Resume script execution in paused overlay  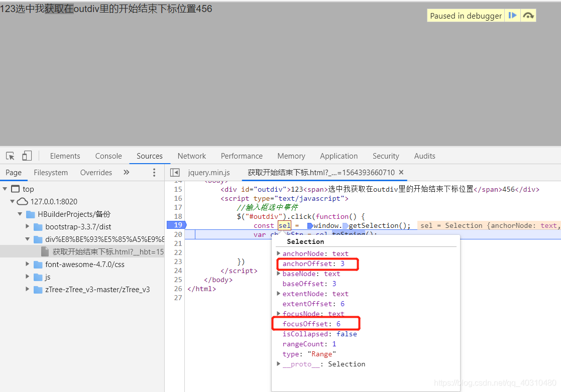tap(512, 16)
